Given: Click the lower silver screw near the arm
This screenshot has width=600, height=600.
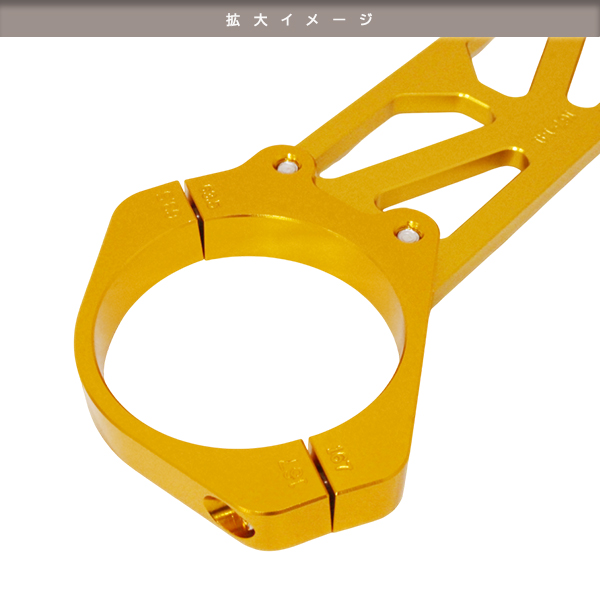Looking at the screenshot, I should coord(410,235).
